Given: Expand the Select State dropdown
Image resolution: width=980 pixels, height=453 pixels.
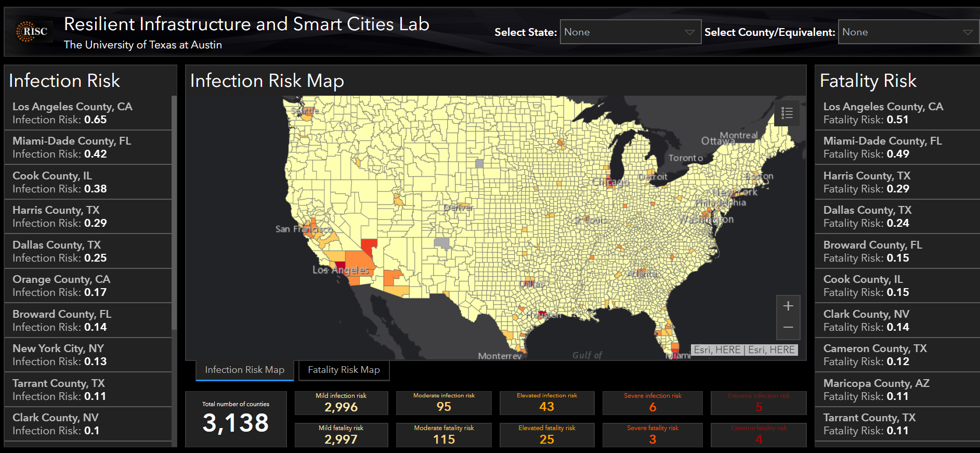Looking at the screenshot, I should 630,32.
